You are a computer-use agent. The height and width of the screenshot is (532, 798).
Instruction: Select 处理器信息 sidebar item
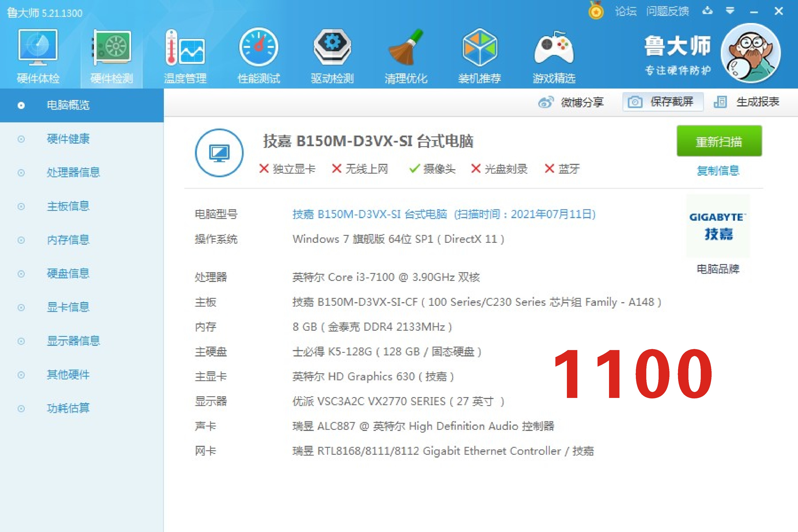82,172
